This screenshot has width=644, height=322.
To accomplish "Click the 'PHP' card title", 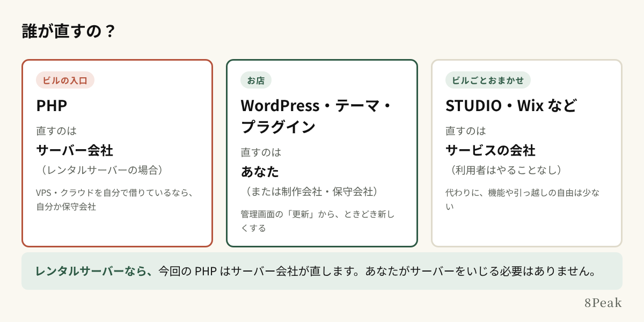I will pos(52,106).
